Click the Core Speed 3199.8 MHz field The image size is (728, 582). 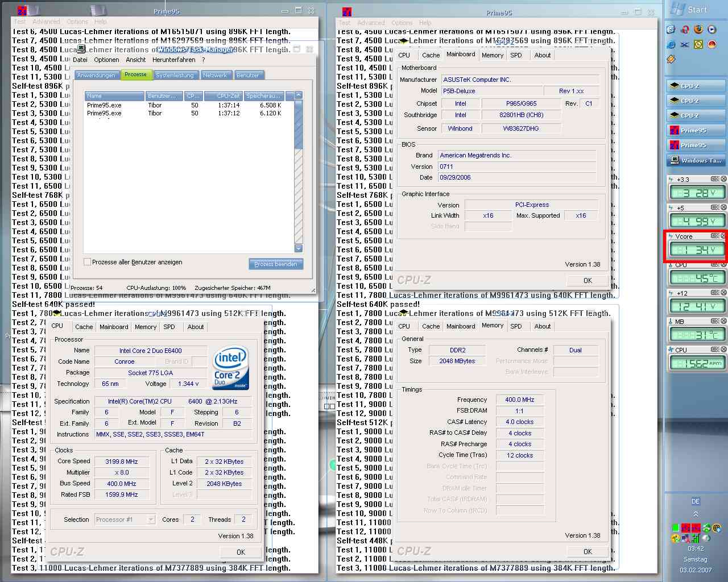point(121,462)
